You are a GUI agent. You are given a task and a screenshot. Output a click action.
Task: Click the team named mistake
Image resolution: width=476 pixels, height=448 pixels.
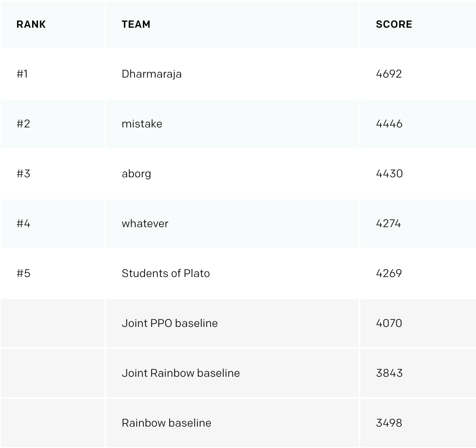(142, 124)
